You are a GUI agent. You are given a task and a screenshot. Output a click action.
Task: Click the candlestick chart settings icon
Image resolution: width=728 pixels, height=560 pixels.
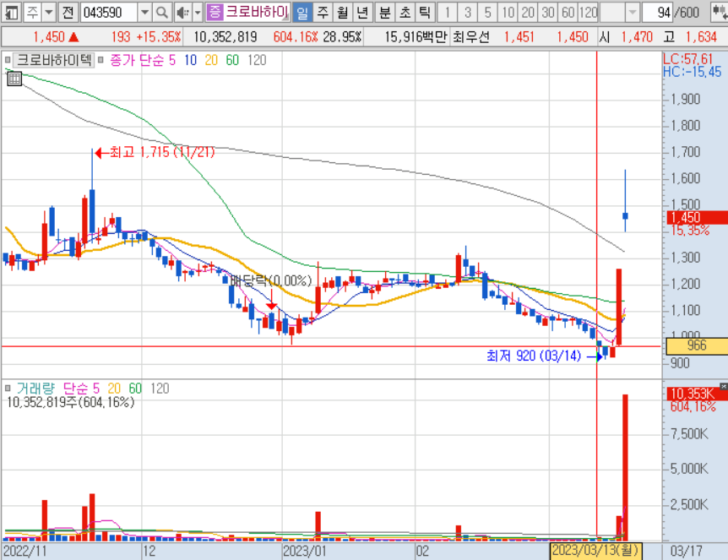tap(720, 13)
